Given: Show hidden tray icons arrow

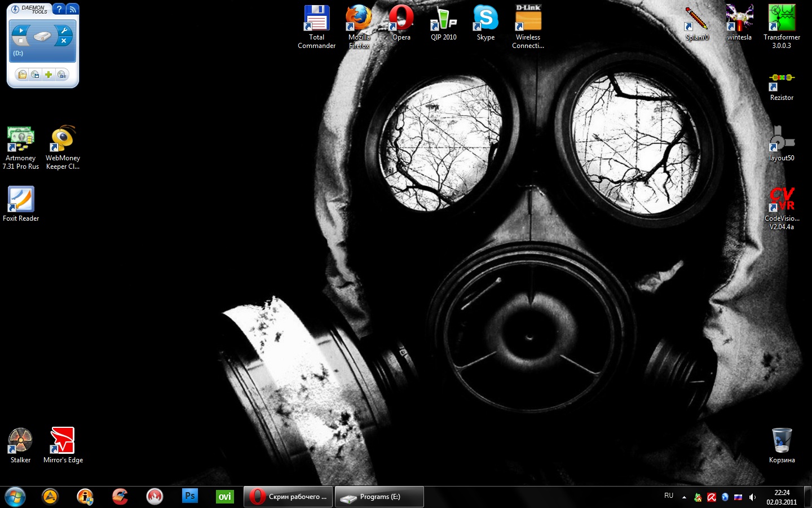Looking at the screenshot, I should click(684, 497).
